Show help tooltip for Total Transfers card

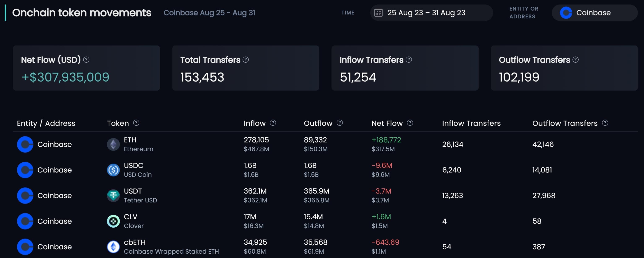point(246,60)
